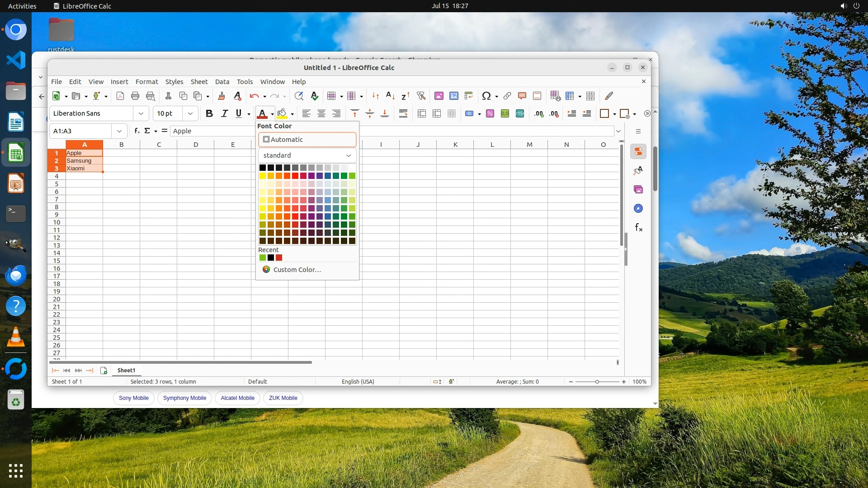Viewport: 868px width, 488px height.
Task: Open the Functions sidebar panel icon
Action: [x=638, y=227]
